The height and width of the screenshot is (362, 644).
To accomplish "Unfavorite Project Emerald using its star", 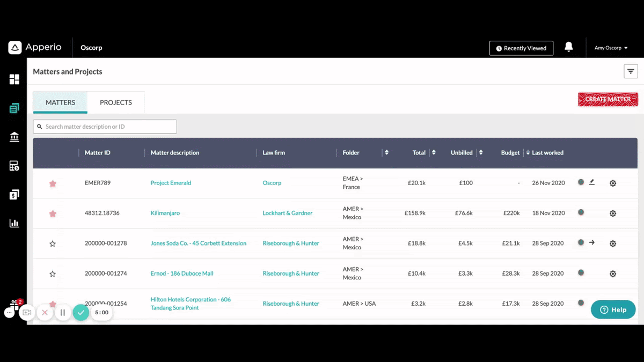I will (53, 183).
